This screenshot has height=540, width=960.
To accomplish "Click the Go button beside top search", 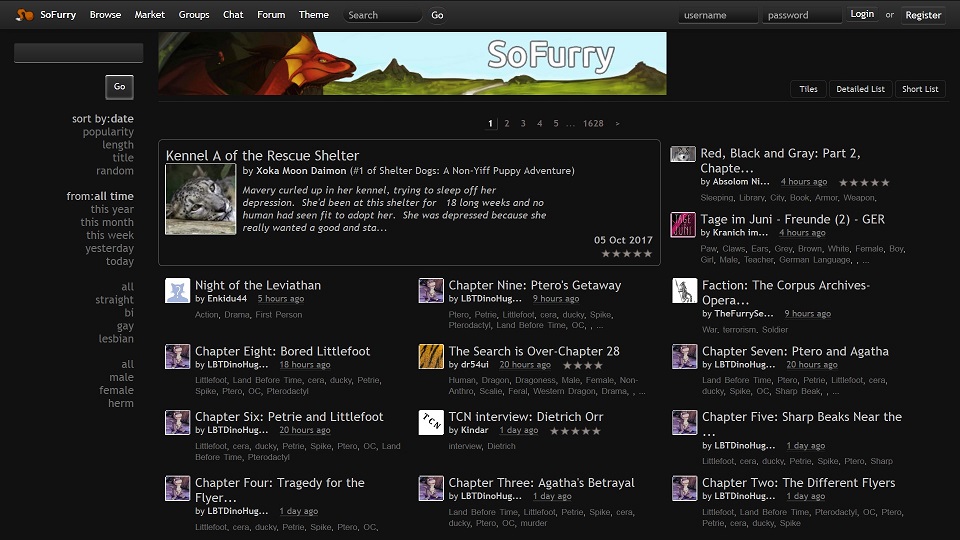I will click(437, 15).
